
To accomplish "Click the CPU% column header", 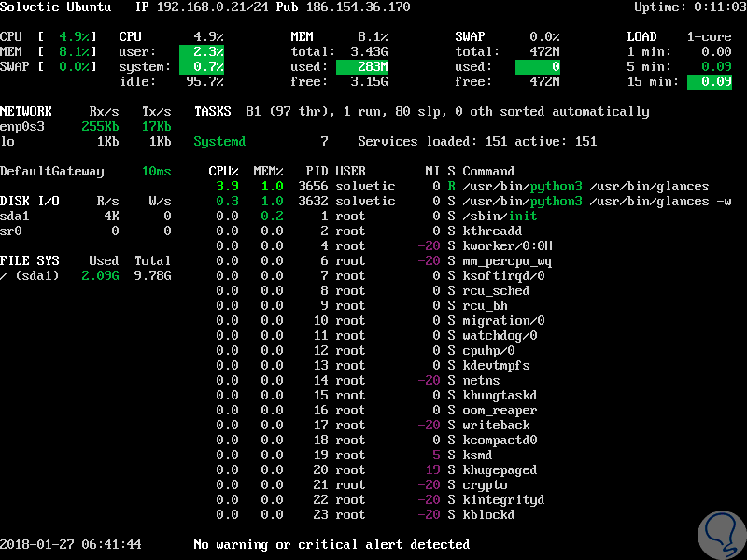I will tap(223, 172).
